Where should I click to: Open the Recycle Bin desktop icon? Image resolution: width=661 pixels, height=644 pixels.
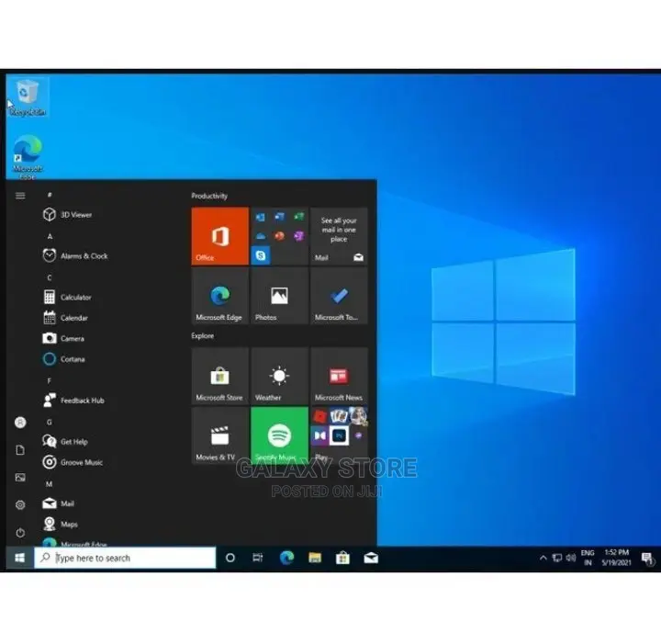click(x=28, y=97)
